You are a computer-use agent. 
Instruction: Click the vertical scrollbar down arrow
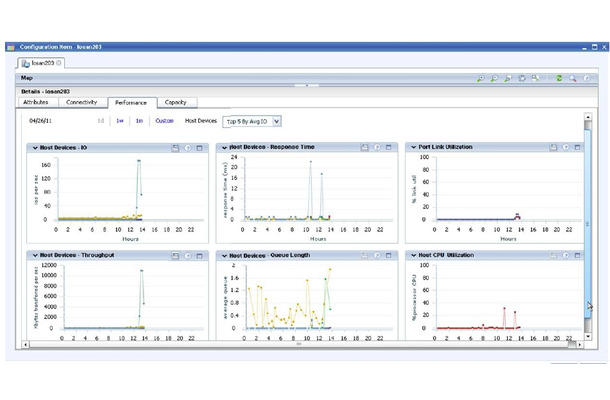[588, 336]
